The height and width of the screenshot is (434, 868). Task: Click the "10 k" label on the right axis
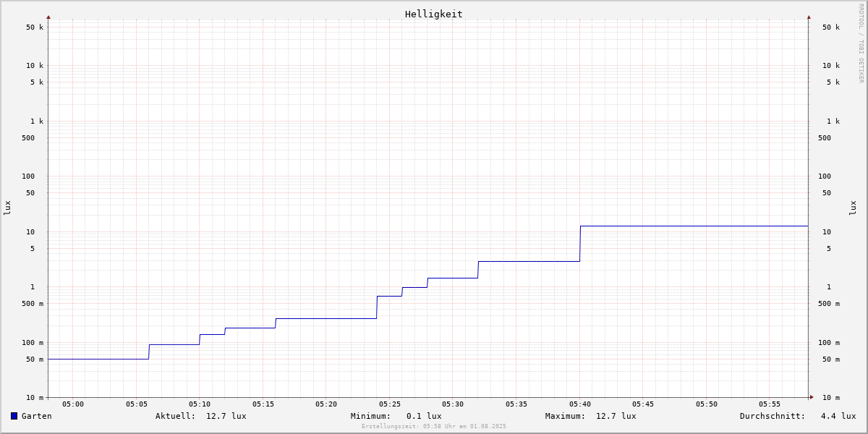click(x=831, y=66)
